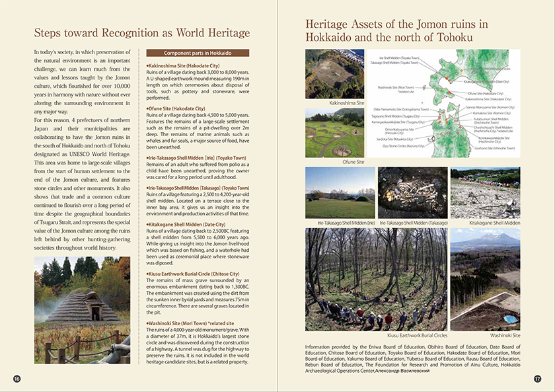This screenshot has width=555, height=392.
Task: Click the map label "Komakino Site (Aomori City)"
Action: (x=492, y=113)
